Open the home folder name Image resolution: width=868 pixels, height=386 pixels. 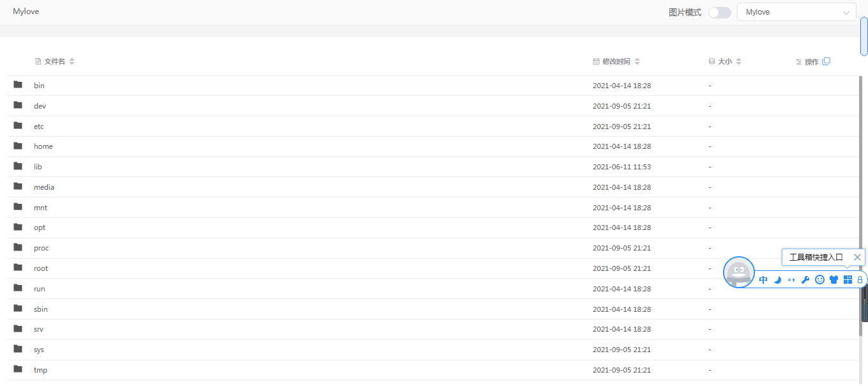tap(43, 146)
